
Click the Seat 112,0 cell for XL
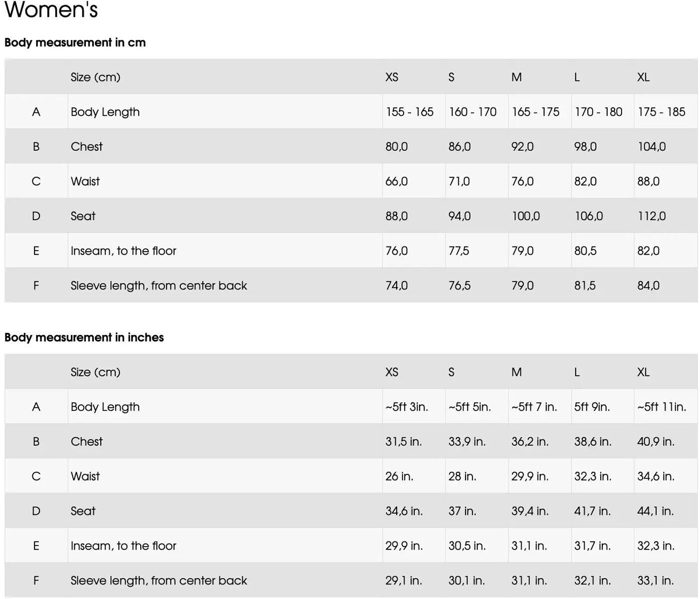651,216
